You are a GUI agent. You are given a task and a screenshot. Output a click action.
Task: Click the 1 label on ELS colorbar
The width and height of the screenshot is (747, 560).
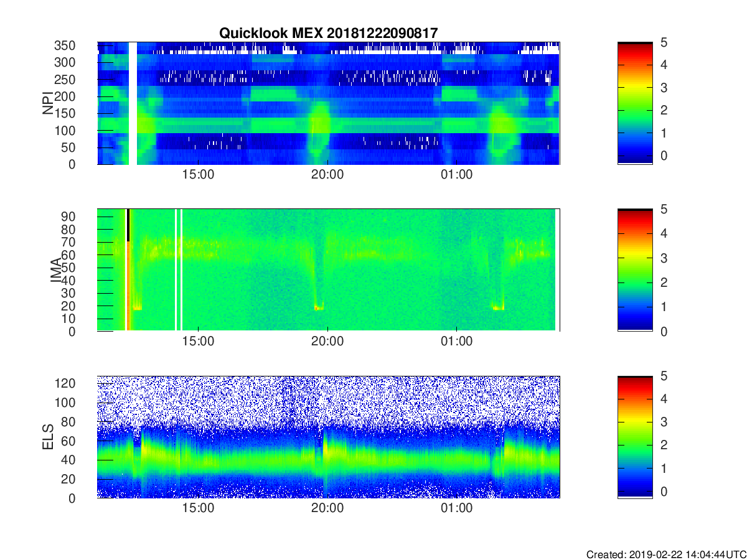coord(664,467)
